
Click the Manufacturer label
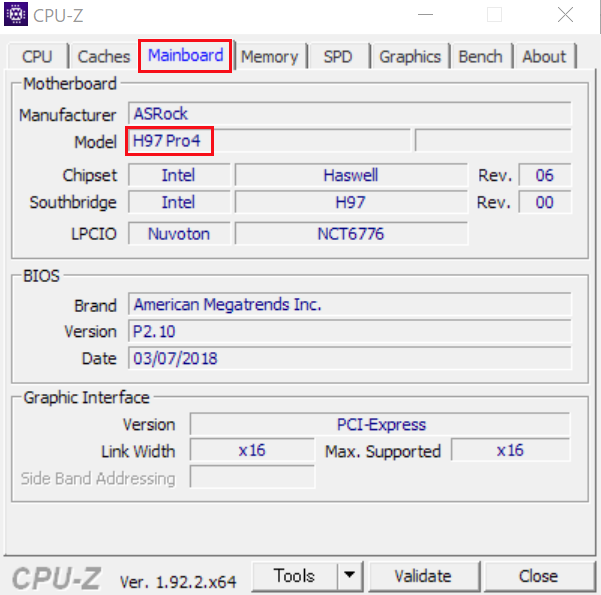click(67, 115)
